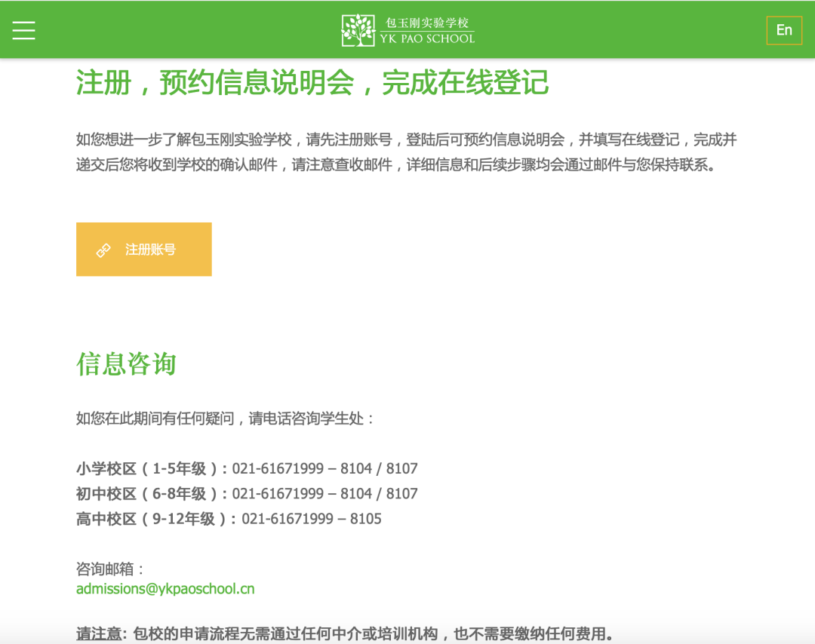The height and width of the screenshot is (644, 815).
Task: Click the YK Pao School tree logo
Action: pyautogui.click(x=358, y=30)
